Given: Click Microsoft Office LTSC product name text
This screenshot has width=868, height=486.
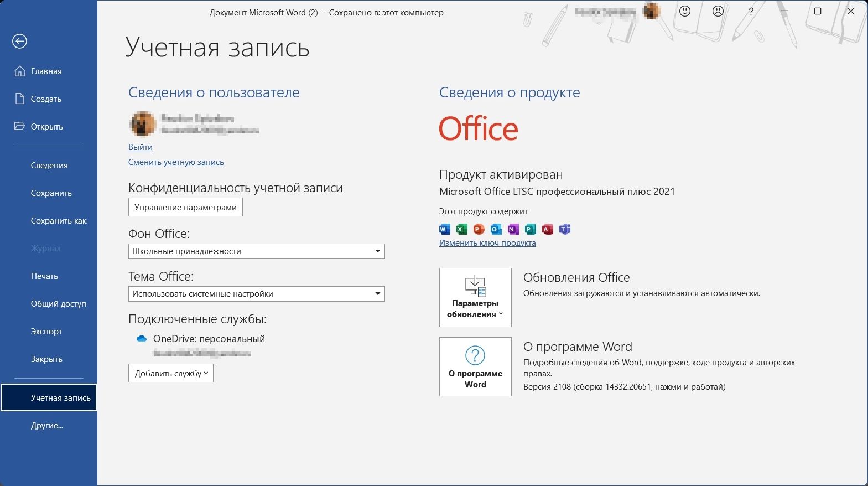Looking at the screenshot, I should (557, 192).
